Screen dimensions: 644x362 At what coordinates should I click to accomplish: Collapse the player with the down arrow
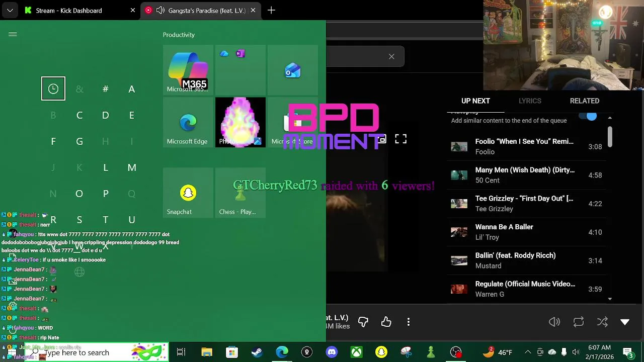pyautogui.click(x=625, y=322)
